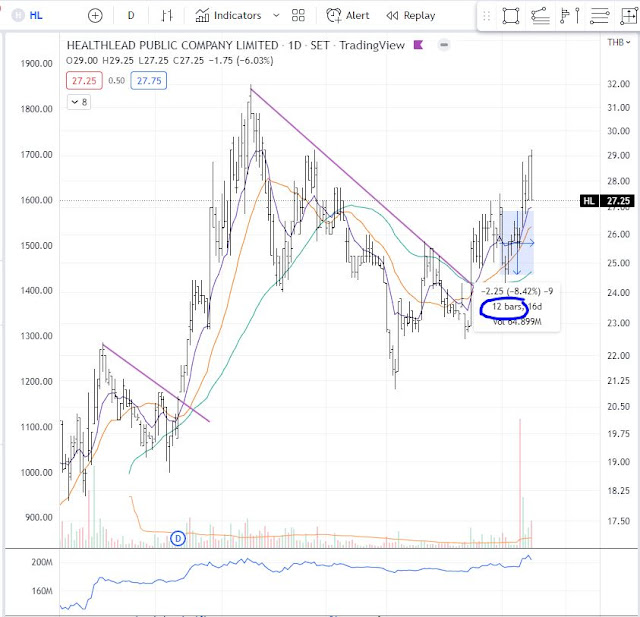The width and height of the screenshot is (640, 617).
Task: Select the regression trend channel tool
Action: (x=540, y=16)
